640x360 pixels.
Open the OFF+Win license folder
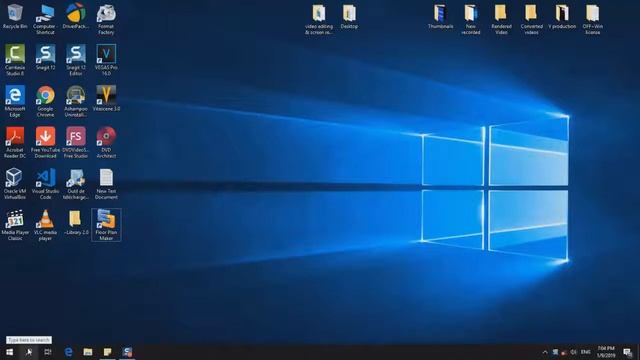point(593,19)
